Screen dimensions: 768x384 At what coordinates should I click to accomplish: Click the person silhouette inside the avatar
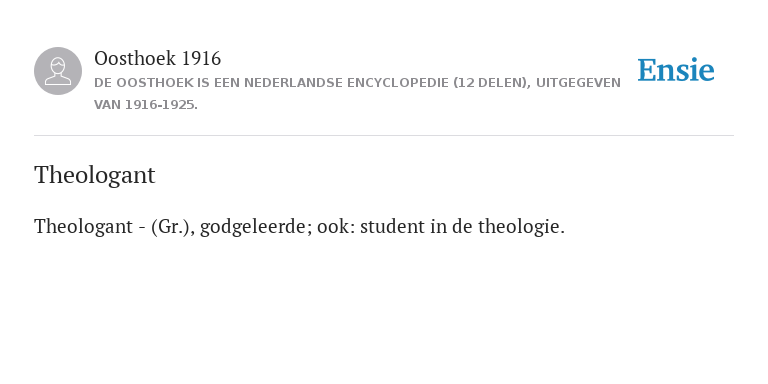(x=58, y=72)
